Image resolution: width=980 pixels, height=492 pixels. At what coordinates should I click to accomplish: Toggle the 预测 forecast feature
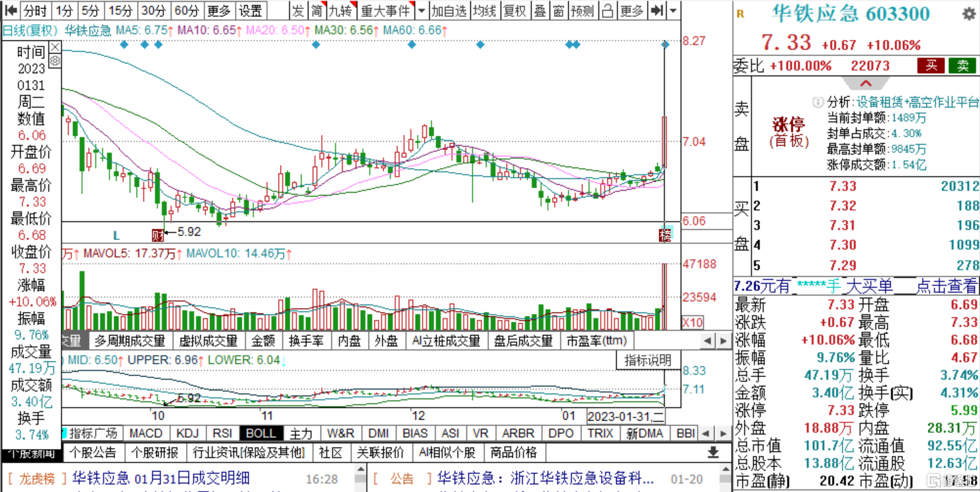pyautogui.click(x=583, y=10)
